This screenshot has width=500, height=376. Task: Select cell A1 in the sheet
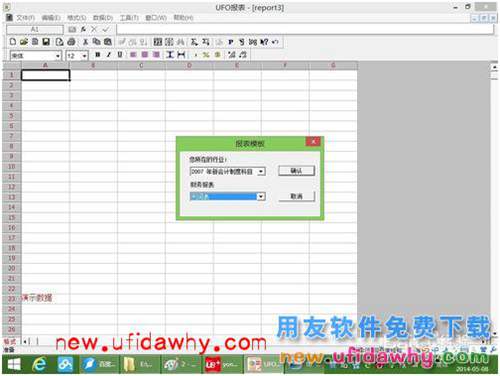[46, 75]
